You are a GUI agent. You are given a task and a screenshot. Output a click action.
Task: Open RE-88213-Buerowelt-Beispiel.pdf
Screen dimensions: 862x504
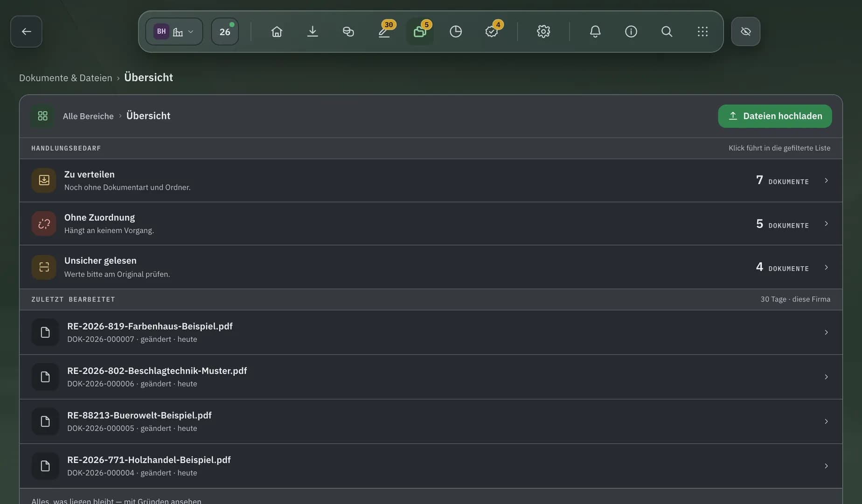431,421
